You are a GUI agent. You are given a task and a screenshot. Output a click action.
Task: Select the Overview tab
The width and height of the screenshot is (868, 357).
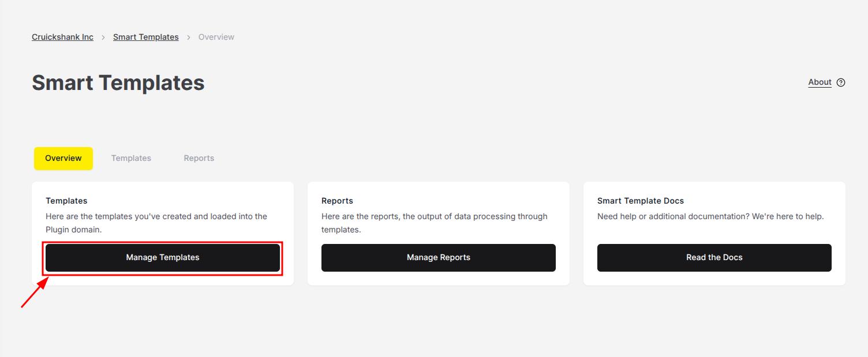tap(63, 158)
